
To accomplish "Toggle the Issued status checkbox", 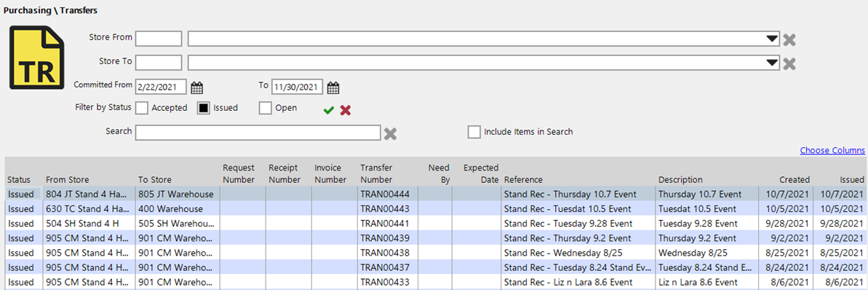I will (203, 108).
